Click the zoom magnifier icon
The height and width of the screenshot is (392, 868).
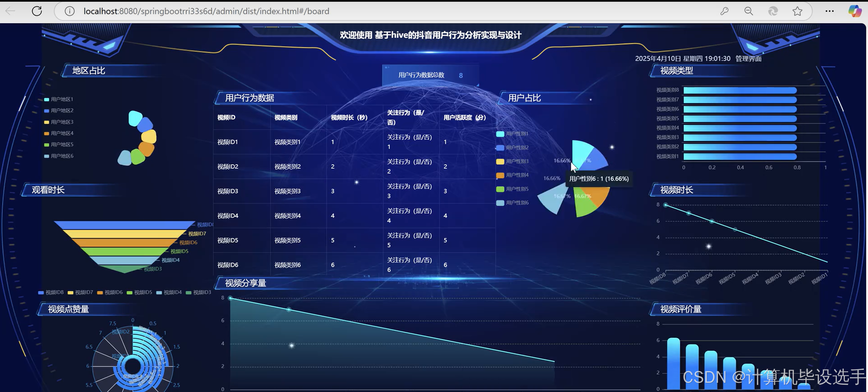pyautogui.click(x=748, y=11)
